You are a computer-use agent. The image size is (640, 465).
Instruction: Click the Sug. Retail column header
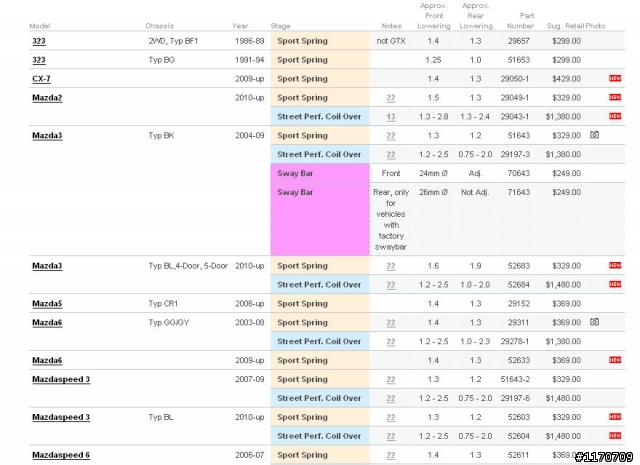click(x=566, y=26)
